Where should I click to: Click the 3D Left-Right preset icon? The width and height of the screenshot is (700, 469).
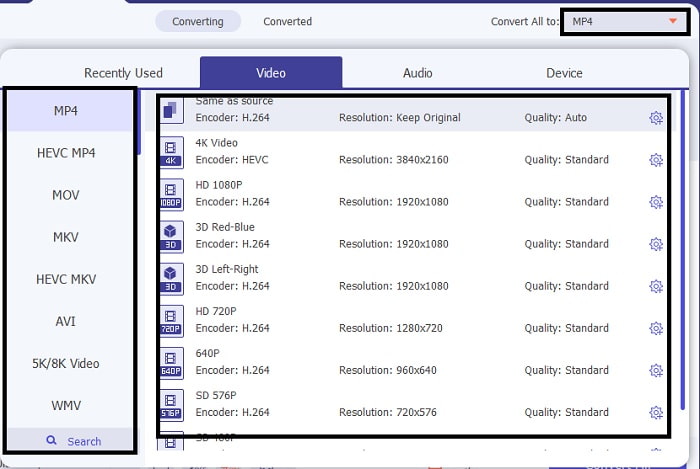(171, 279)
